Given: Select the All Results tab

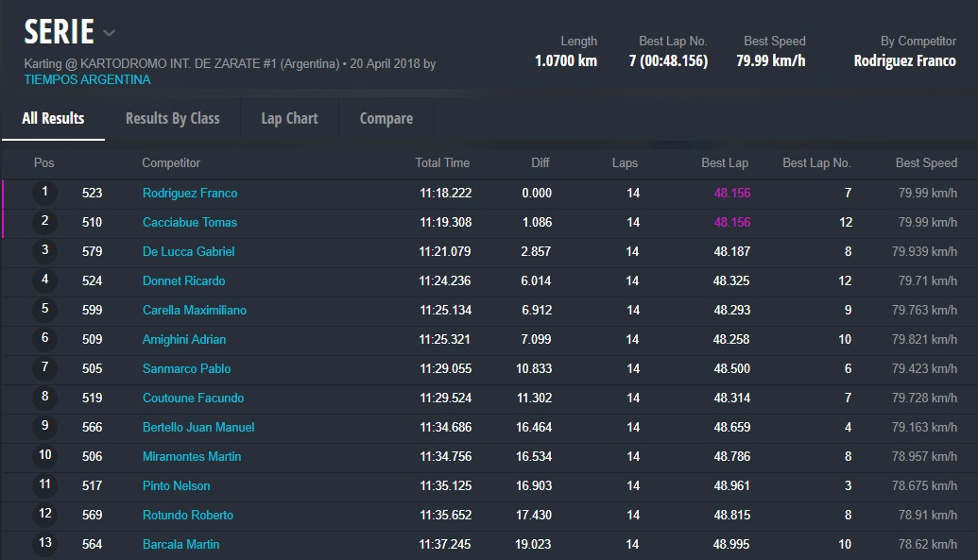Looking at the screenshot, I should (53, 118).
